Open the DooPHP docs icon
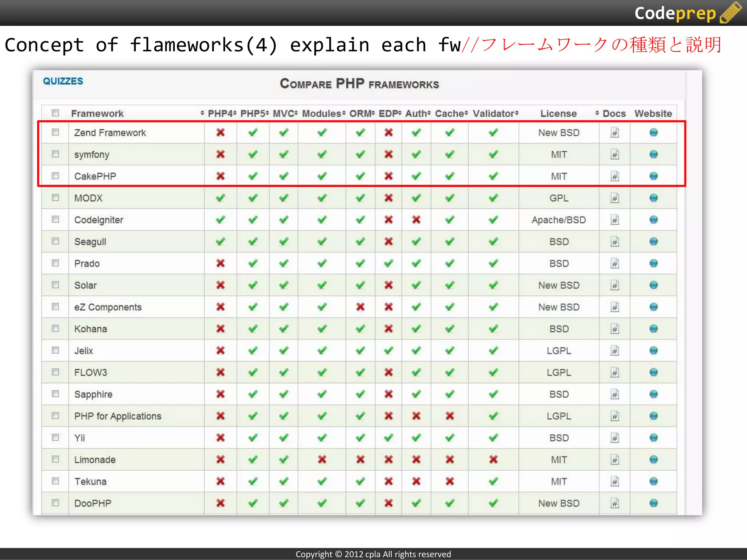747x560 pixels. click(x=615, y=503)
